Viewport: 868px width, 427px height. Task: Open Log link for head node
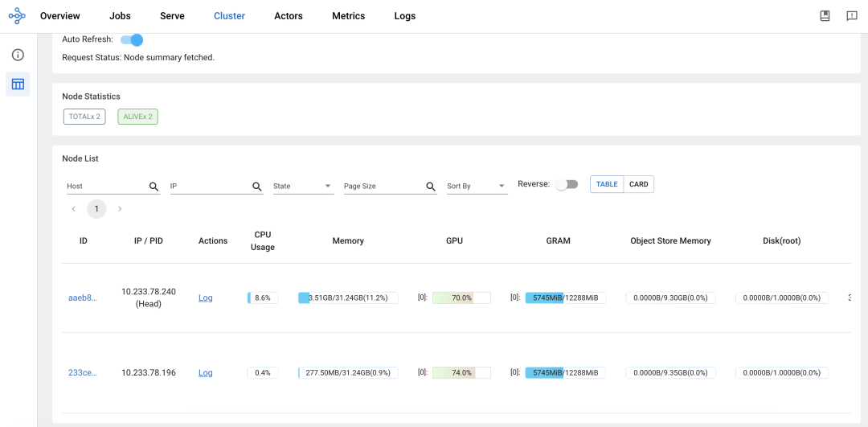206,298
